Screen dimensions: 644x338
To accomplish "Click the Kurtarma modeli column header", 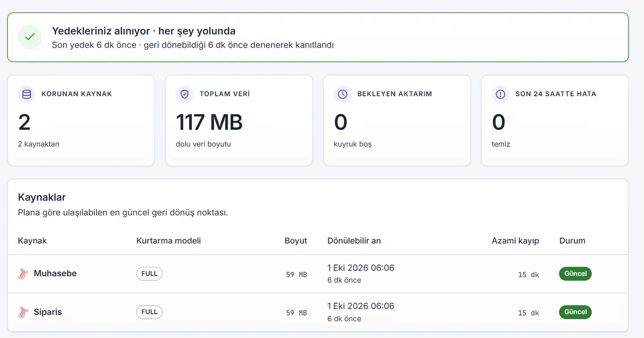I will click(x=169, y=241).
